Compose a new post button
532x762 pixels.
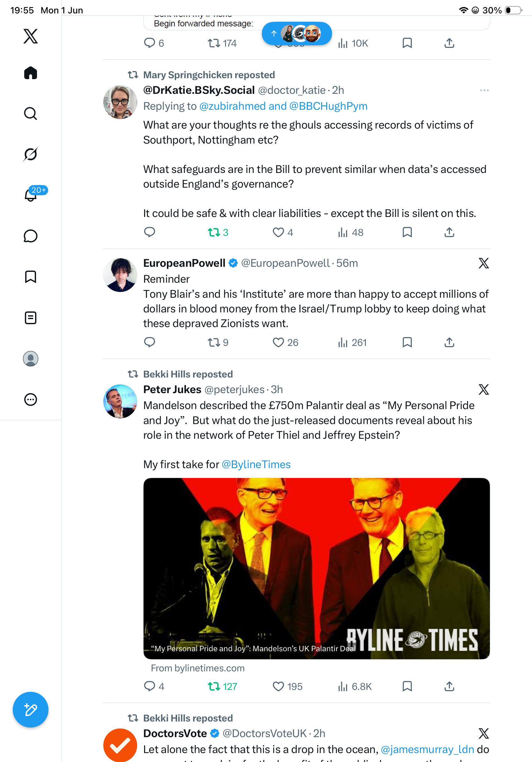tap(31, 710)
